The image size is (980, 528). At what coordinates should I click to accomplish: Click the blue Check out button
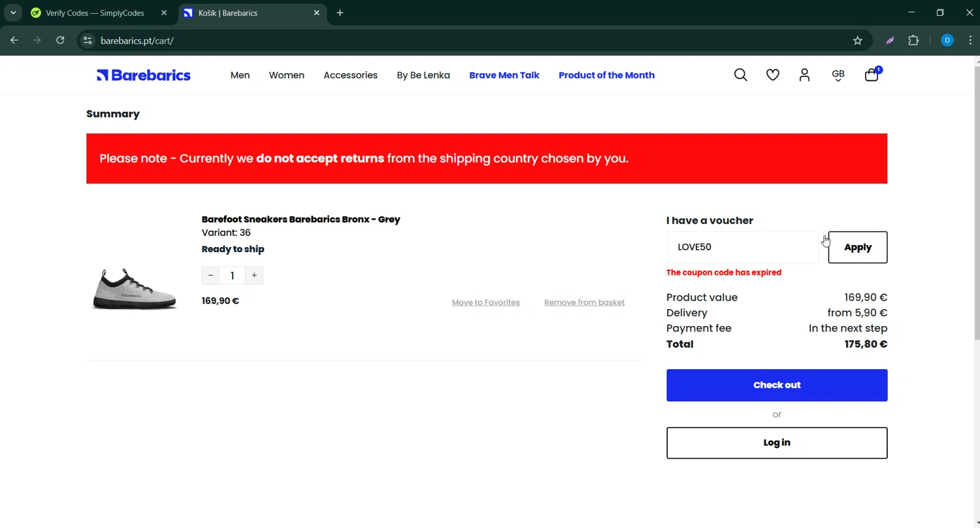(777, 385)
